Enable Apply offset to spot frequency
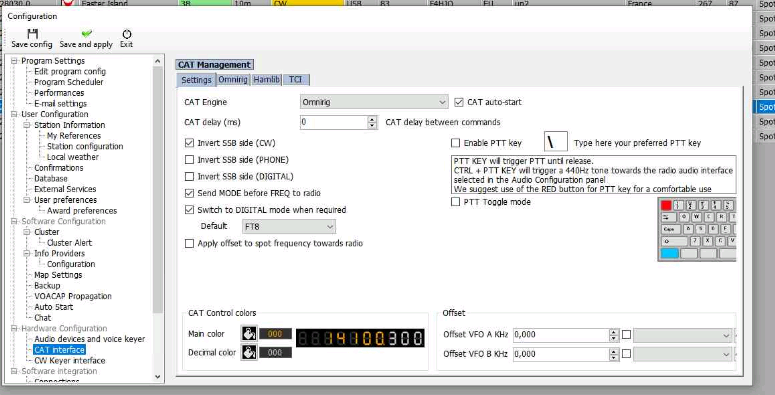This screenshot has height=395, width=775. pyautogui.click(x=189, y=243)
